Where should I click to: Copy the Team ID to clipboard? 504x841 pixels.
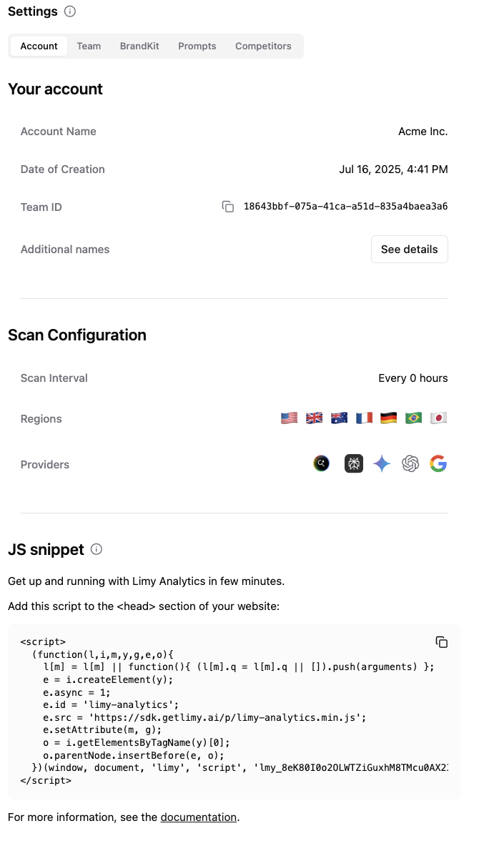(x=228, y=207)
